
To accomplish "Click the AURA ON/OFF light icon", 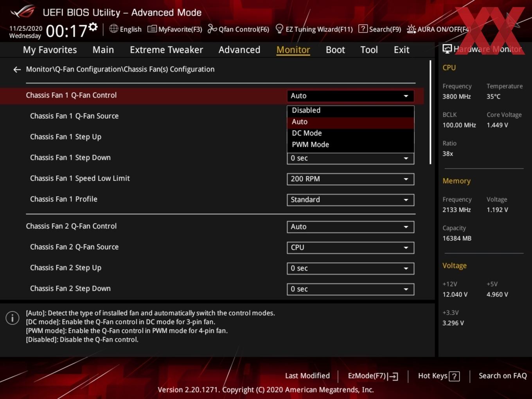I will point(411,29).
